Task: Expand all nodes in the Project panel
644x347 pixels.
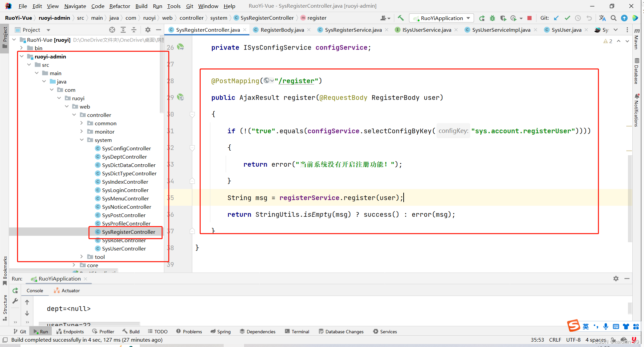Action: click(x=123, y=30)
